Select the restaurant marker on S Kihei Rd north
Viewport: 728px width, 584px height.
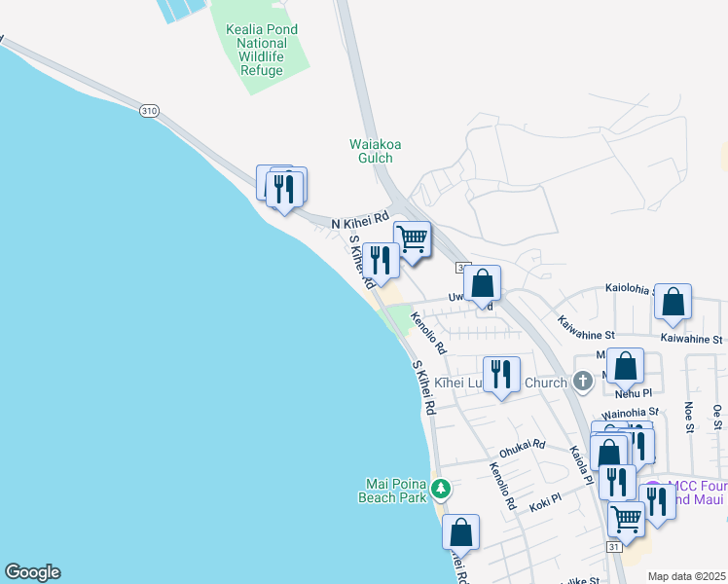click(x=381, y=261)
